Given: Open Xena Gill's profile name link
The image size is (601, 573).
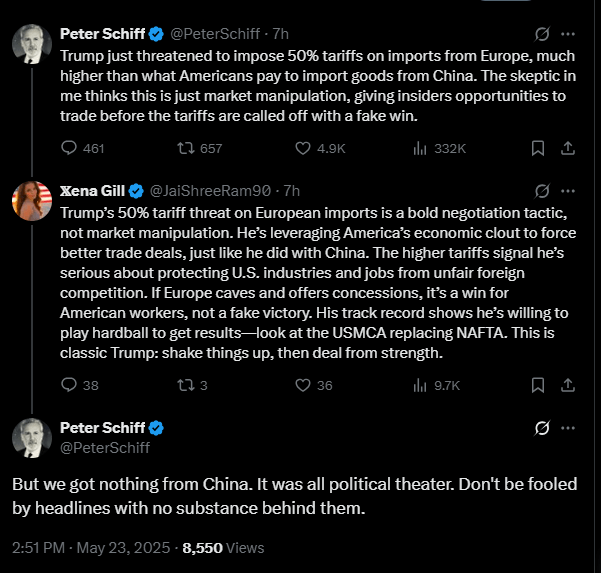Looking at the screenshot, I should [93, 190].
